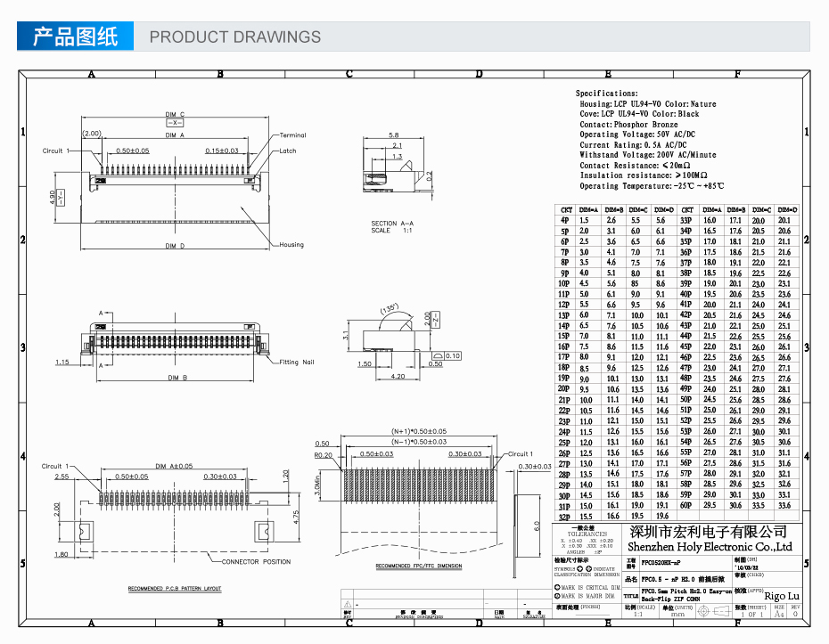Viewport: 829px width, 644px height.
Task: Select the 'Contact Resistance: ≤20mΩ' line
Action: click(x=635, y=166)
